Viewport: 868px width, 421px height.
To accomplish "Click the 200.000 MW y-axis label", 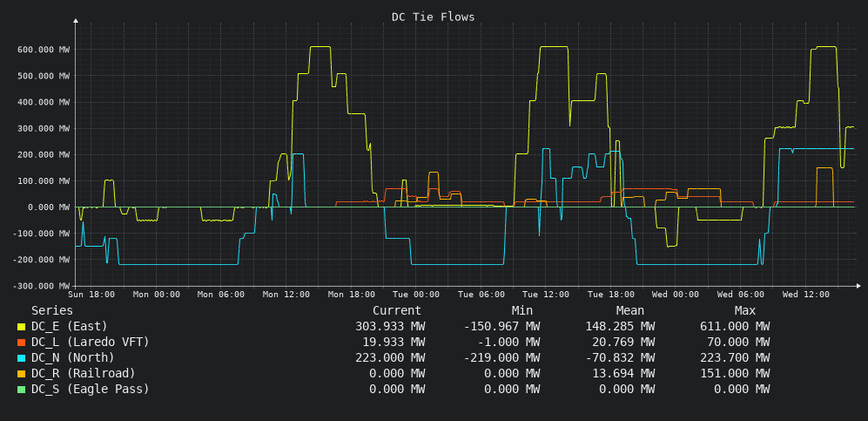I will [44, 154].
